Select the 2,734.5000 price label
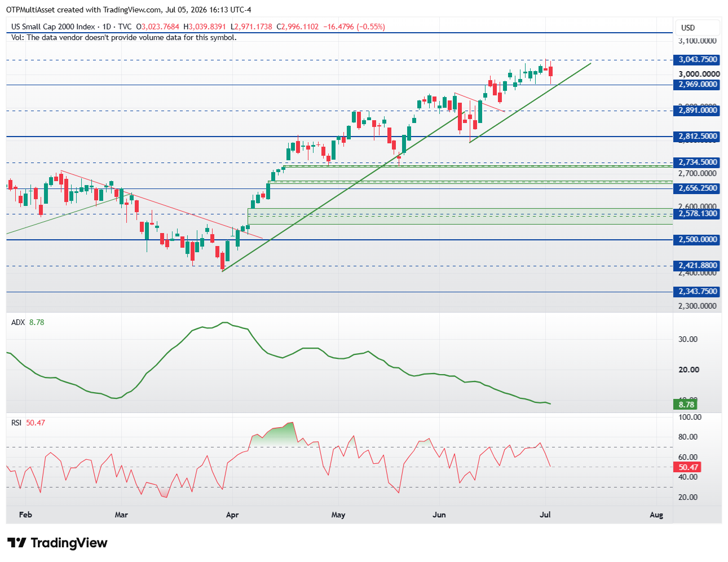The image size is (728, 562). click(x=698, y=162)
